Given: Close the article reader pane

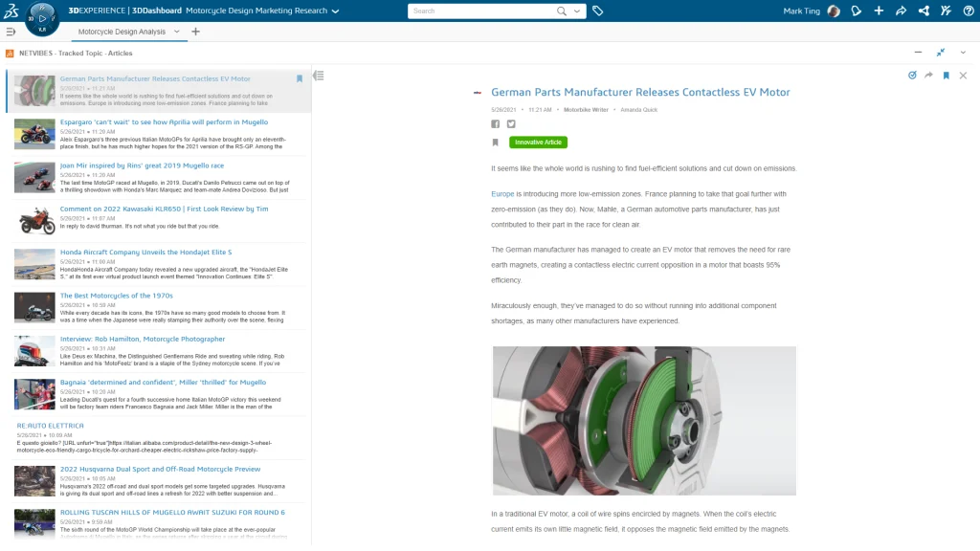Looking at the screenshot, I should point(963,75).
